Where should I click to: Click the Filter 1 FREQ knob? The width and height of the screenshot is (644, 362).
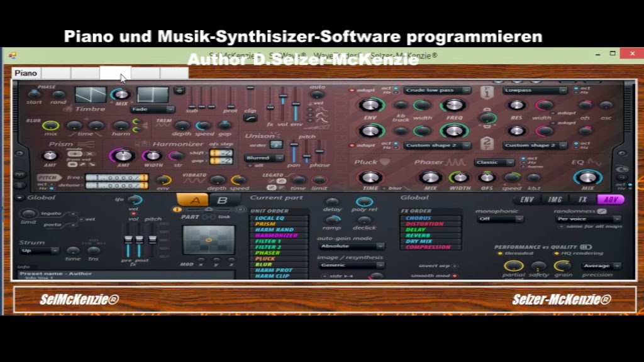coord(454,106)
